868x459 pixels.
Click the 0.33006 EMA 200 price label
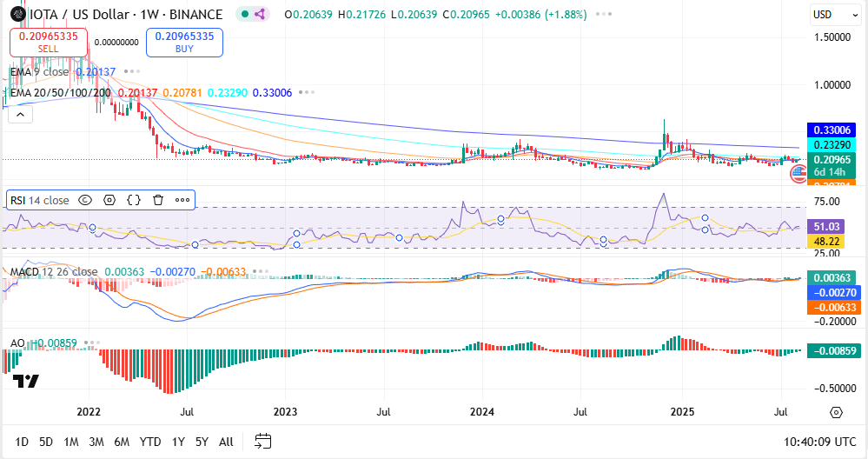click(832, 130)
